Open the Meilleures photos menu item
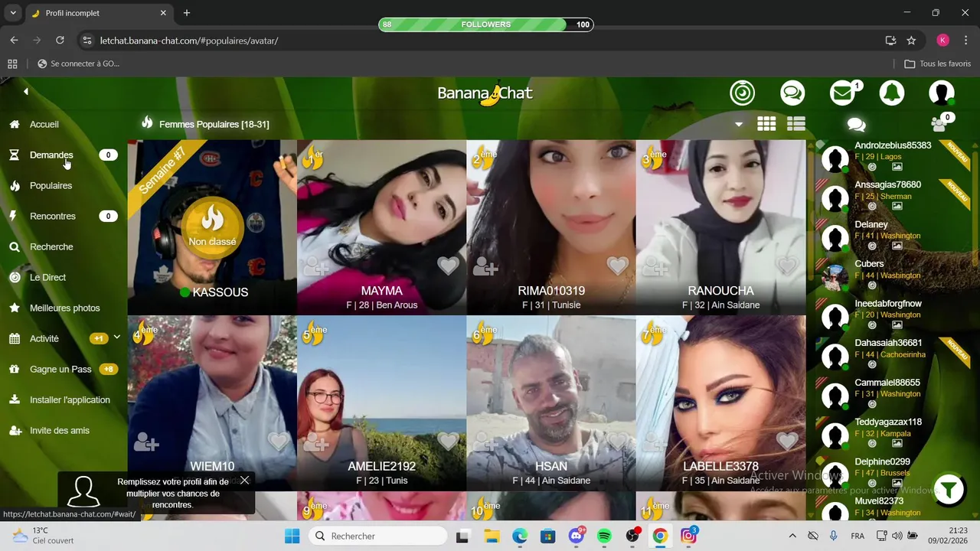 65,308
